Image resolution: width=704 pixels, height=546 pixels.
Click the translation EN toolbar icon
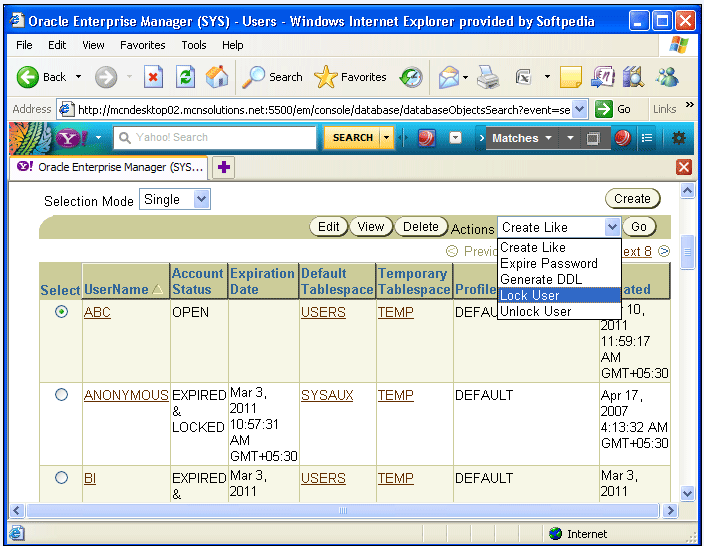tap(603, 77)
